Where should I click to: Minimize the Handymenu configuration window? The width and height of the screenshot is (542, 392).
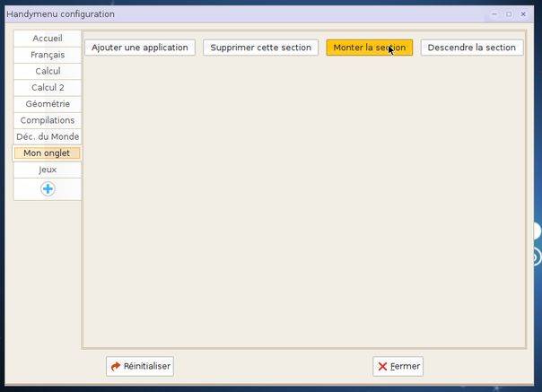tap(494, 14)
